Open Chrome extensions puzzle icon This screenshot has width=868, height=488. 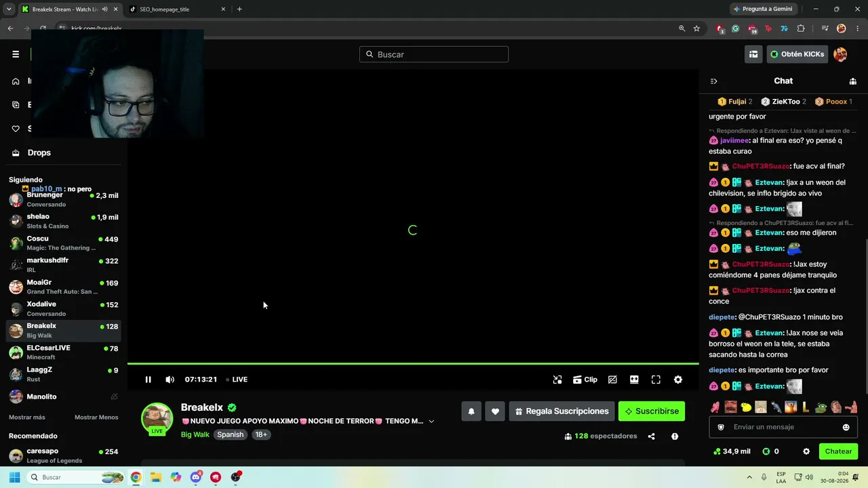point(801,28)
